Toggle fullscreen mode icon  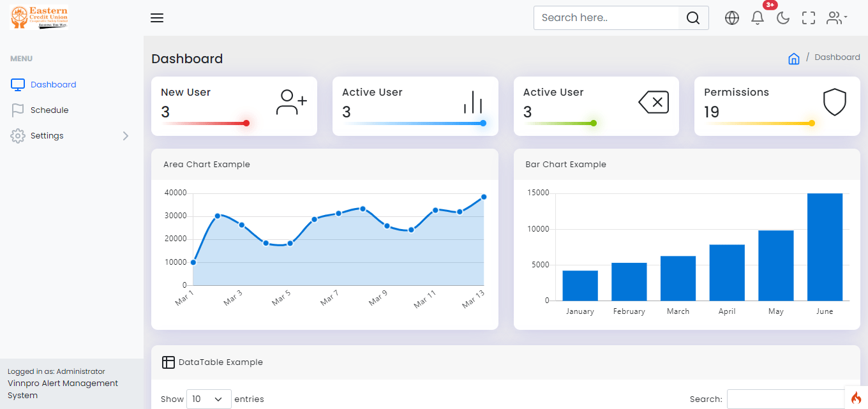809,18
